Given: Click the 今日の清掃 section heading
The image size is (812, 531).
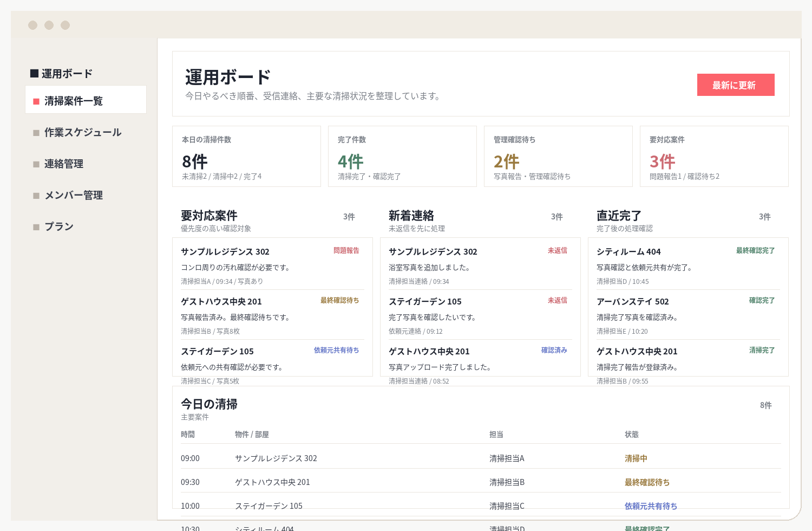Looking at the screenshot, I should click(209, 404).
